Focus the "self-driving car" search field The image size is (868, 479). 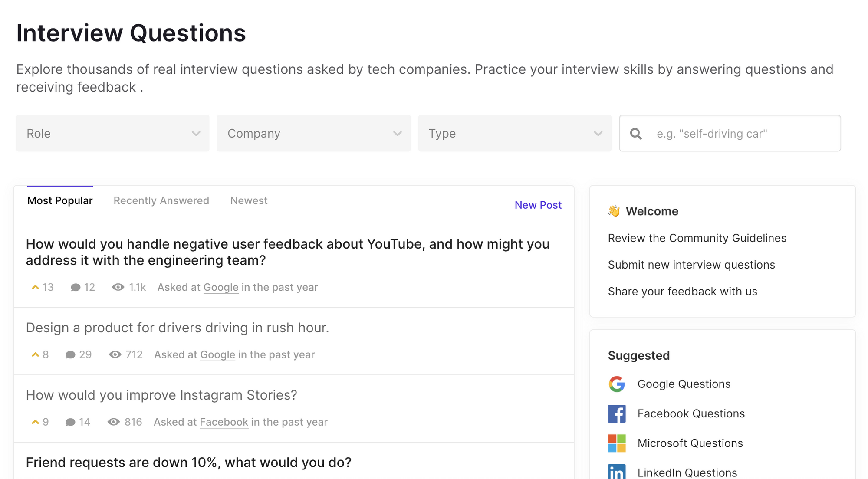730,133
